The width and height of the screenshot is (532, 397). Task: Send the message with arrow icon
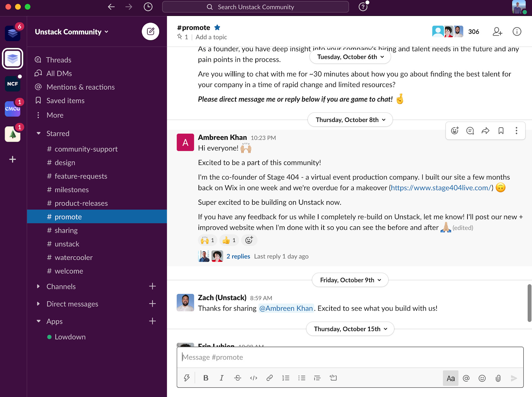tap(514, 378)
